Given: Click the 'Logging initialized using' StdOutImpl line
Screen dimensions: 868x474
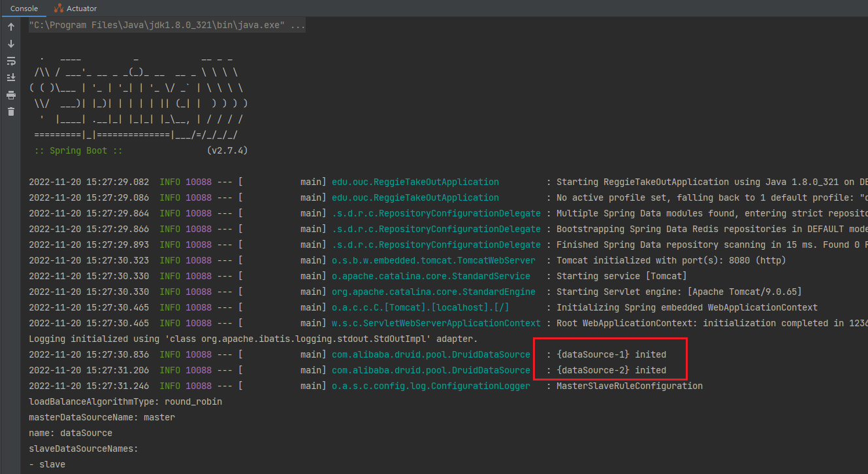Looking at the screenshot, I should coord(253,339).
